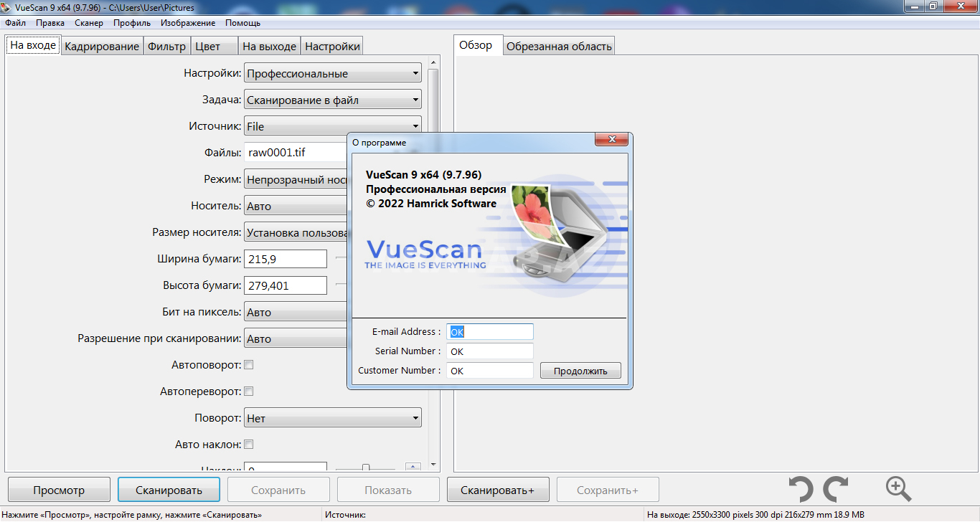
Task: Click the Сохранить+ button
Action: (608, 490)
